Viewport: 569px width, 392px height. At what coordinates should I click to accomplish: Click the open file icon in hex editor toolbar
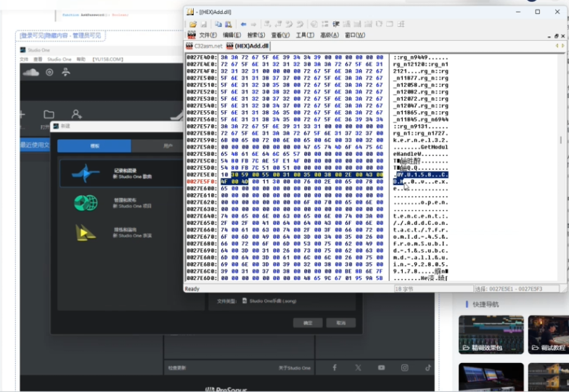coord(193,24)
